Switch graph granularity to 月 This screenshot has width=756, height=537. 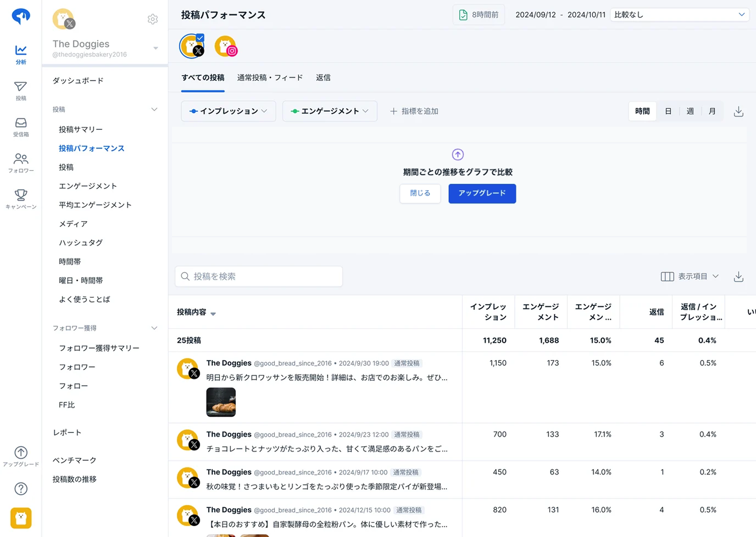point(712,111)
